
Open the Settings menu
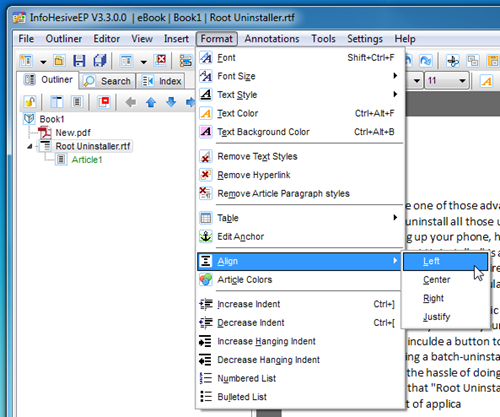tap(365, 39)
